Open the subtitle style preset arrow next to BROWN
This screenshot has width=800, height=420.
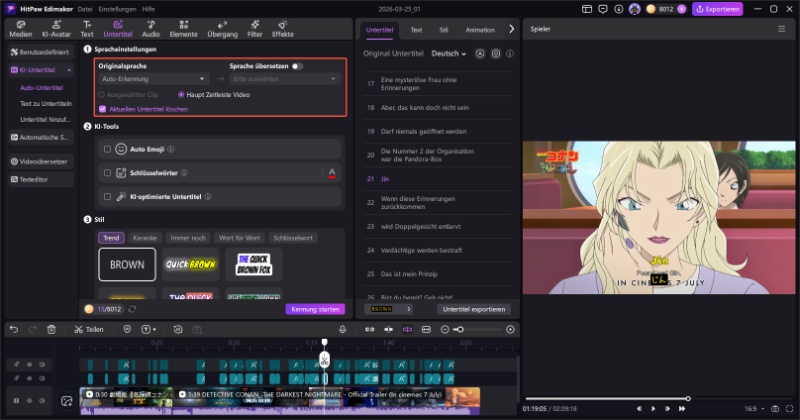pos(409,309)
